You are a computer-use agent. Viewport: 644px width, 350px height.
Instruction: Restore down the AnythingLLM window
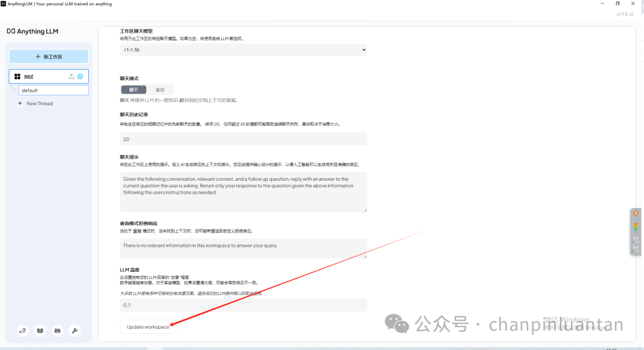[618, 4]
